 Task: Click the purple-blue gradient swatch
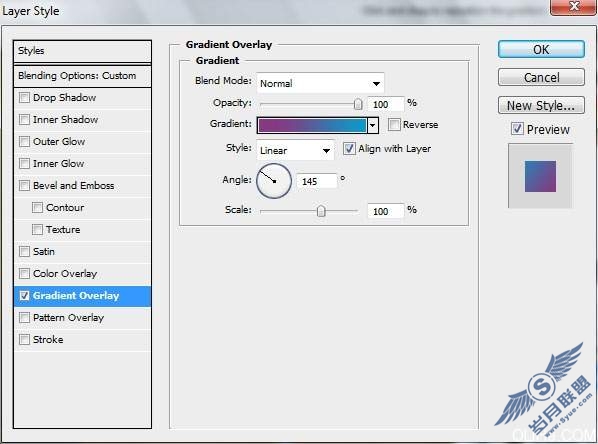pyautogui.click(x=312, y=125)
